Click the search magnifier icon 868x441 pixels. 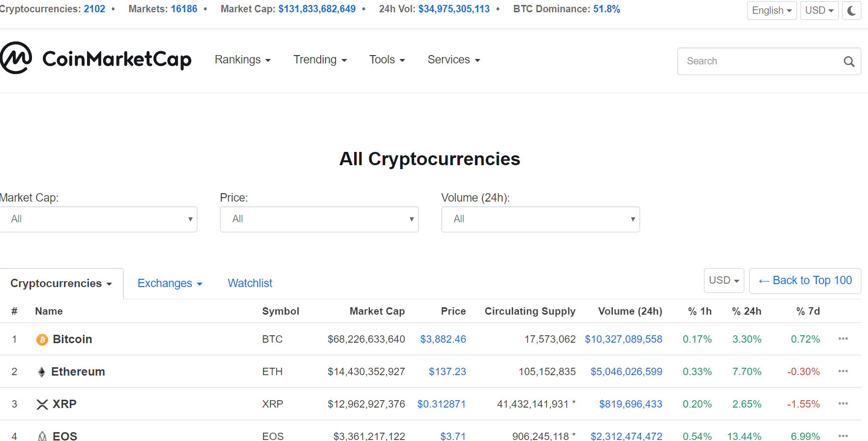849,61
